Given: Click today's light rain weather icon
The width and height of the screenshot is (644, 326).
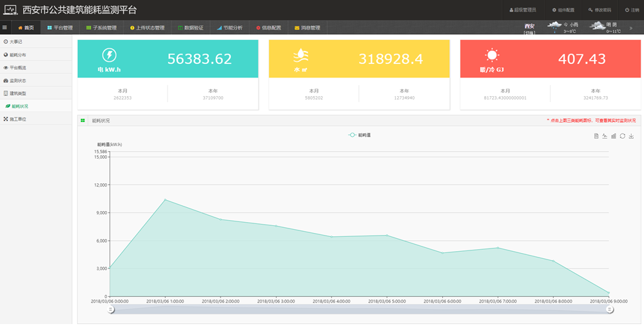Looking at the screenshot, I should (x=554, y=26).
